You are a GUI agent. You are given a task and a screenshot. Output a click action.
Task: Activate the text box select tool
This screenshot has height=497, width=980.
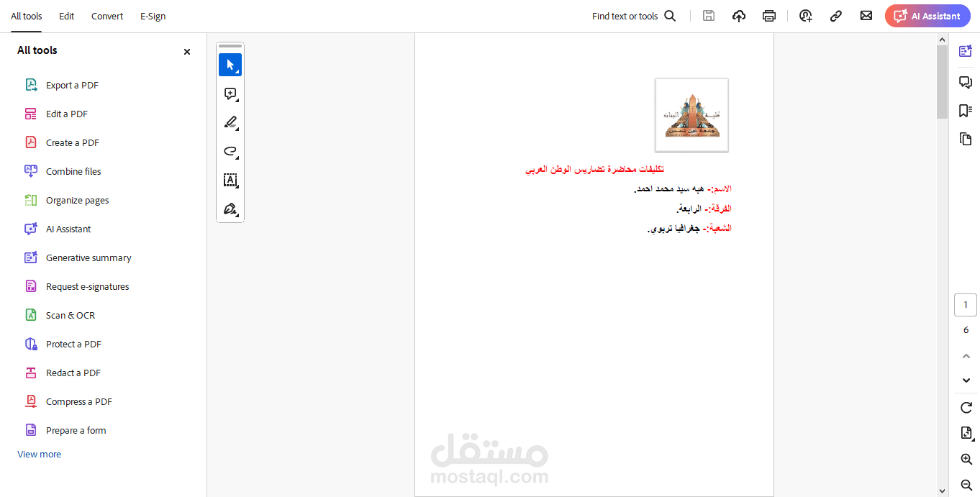click(230, 180)
